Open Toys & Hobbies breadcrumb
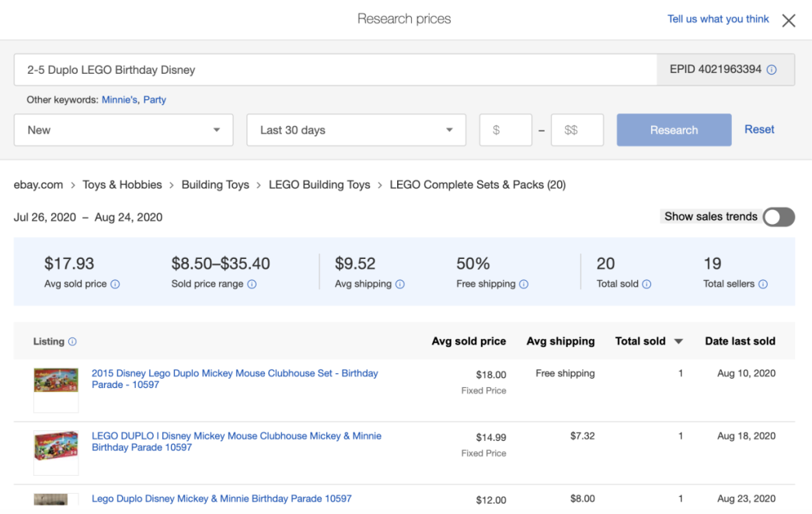812x514 pixels. 122,185
